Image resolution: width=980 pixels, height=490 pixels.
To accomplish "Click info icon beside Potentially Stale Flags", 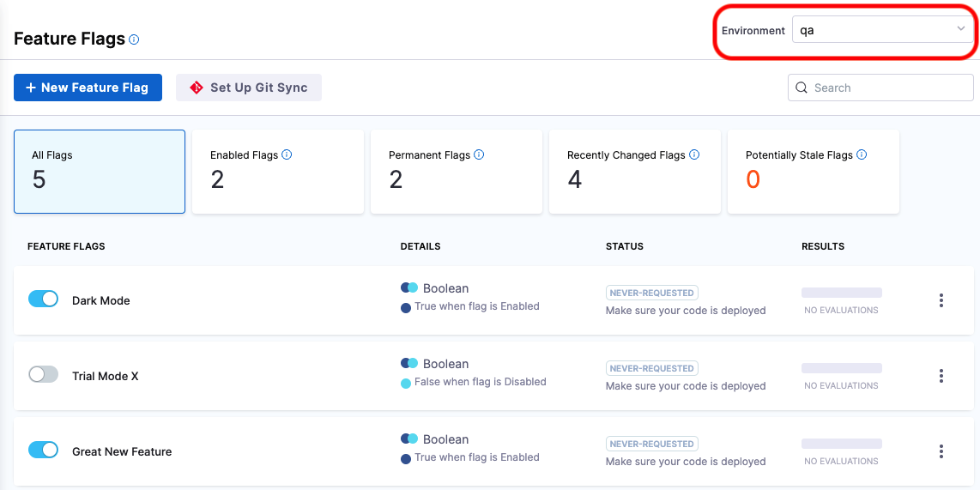I will pos(862,155).
